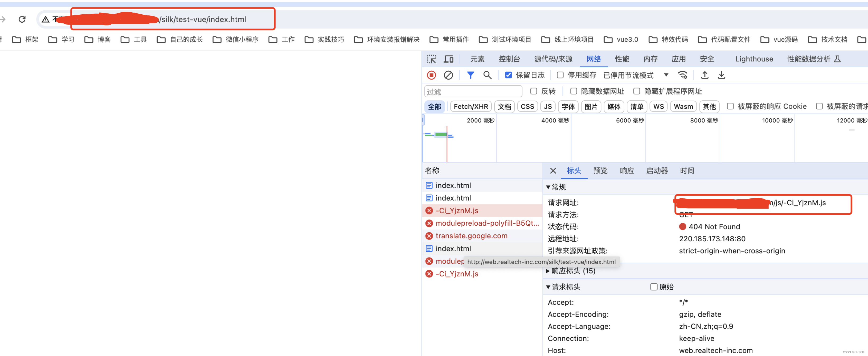The width and height of the screenshot is (868, 356).
Task: Open the 应用 tab
Action: click(678, 59)
